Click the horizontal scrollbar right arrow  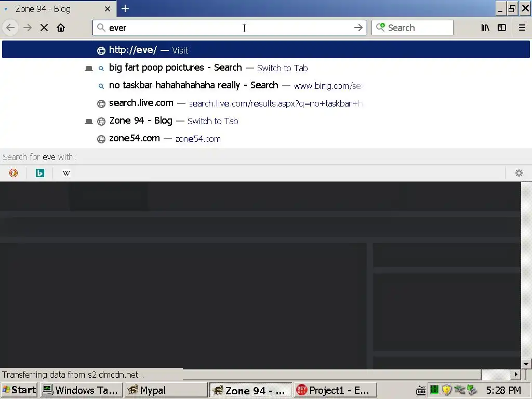click(x=516, y=375)
